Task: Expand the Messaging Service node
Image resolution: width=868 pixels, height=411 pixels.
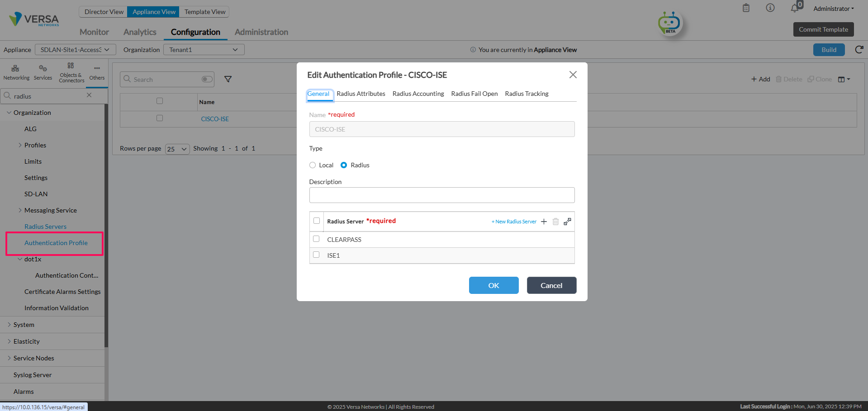Action: tap(20, 210)
